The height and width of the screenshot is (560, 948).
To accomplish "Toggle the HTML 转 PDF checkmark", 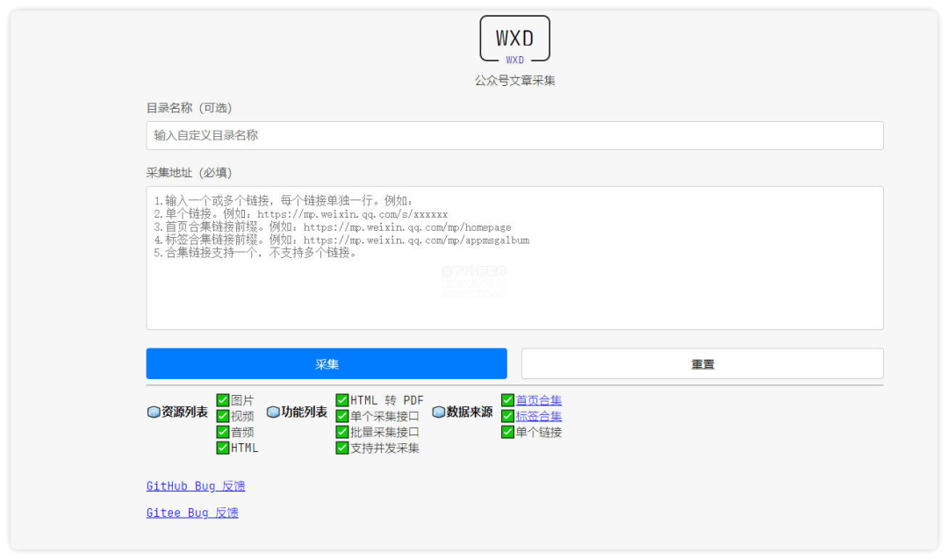I will pyautogui.click(x=342, y=400).
